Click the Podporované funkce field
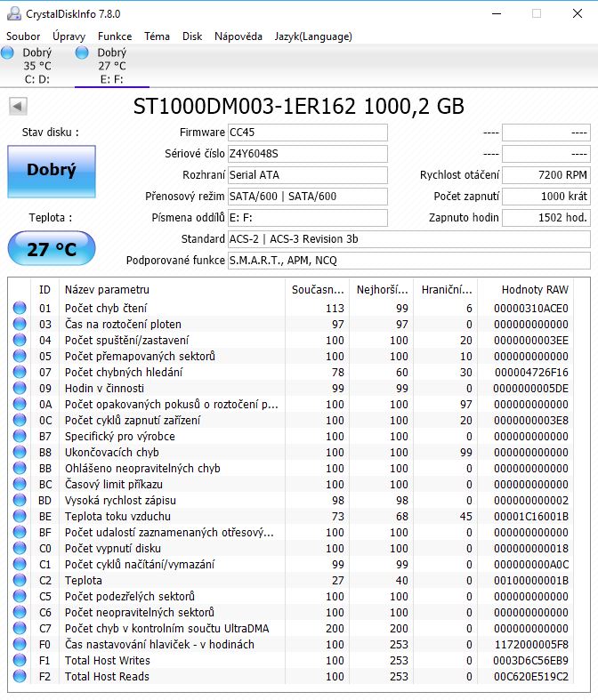 [408, 261]
